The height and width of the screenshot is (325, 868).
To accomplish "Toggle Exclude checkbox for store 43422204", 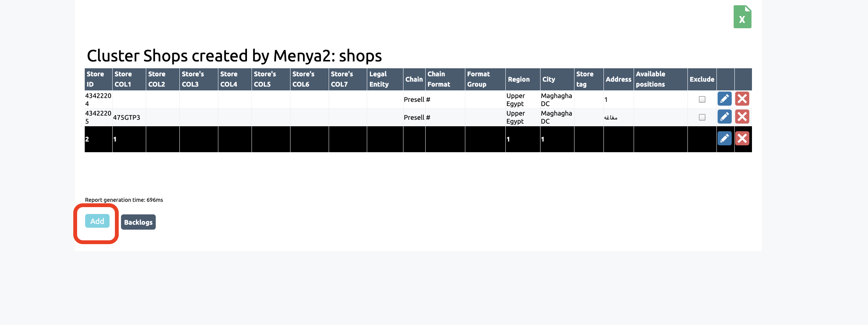I will [702, 99].
